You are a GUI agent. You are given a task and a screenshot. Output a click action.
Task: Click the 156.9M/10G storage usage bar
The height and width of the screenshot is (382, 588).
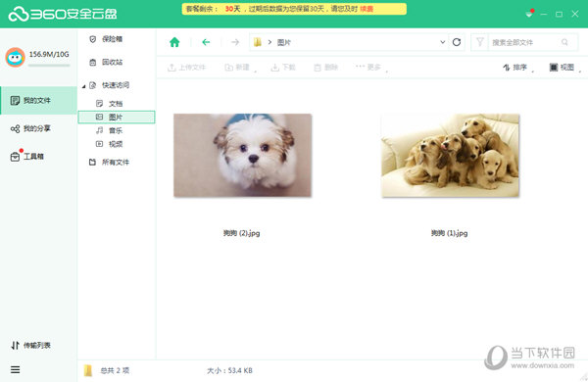pyautogui.click(x=49, y=66)
